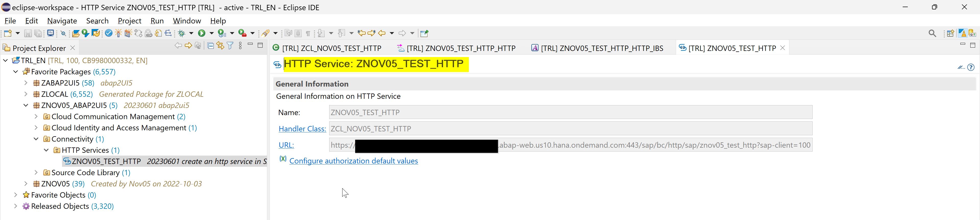Click the Pin Editor toolbar icon
The width and height of the screenshot is (980, 220).
click(424, 33)
